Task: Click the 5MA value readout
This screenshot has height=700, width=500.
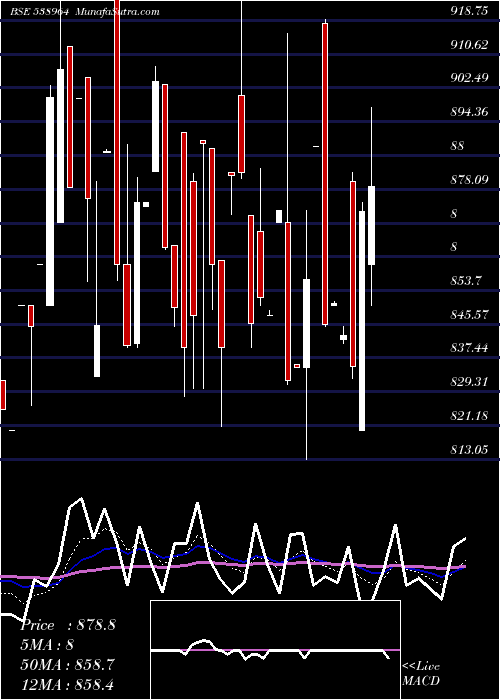Action: [x=46, y=644]
